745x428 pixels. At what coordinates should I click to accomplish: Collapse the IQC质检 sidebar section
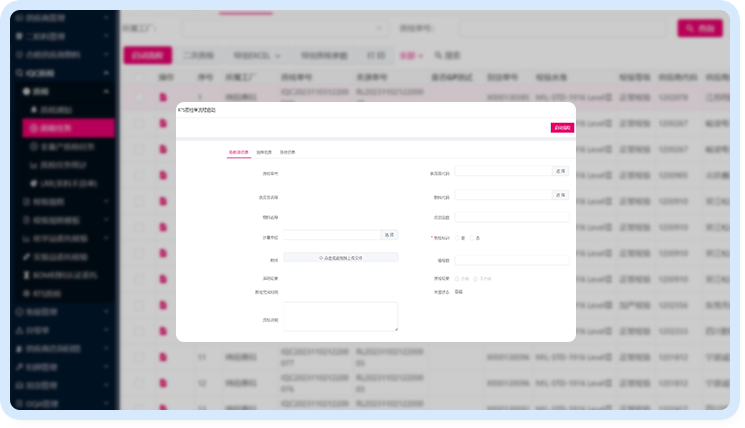click(x=107, y=73)
